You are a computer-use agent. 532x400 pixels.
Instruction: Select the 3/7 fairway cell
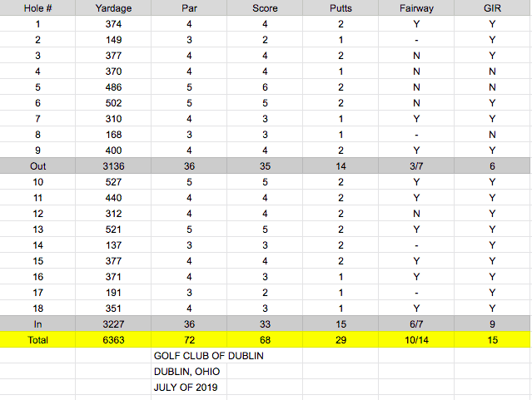pos(415,165)
